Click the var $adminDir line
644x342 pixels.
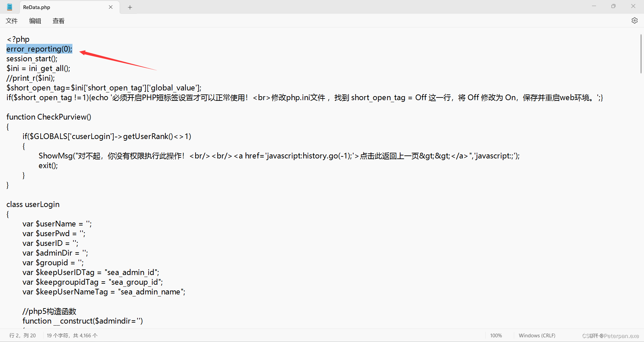click(x=55, y=253)
